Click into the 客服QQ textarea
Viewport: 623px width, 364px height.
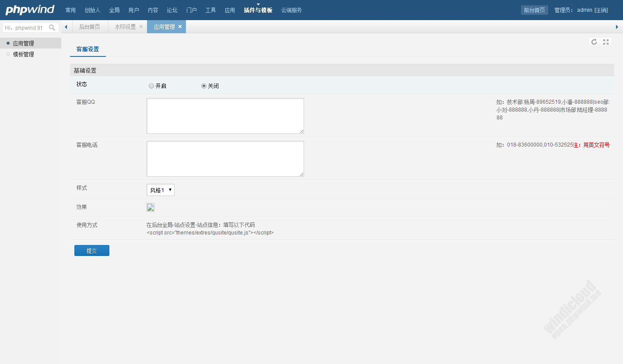click(225, 116)
